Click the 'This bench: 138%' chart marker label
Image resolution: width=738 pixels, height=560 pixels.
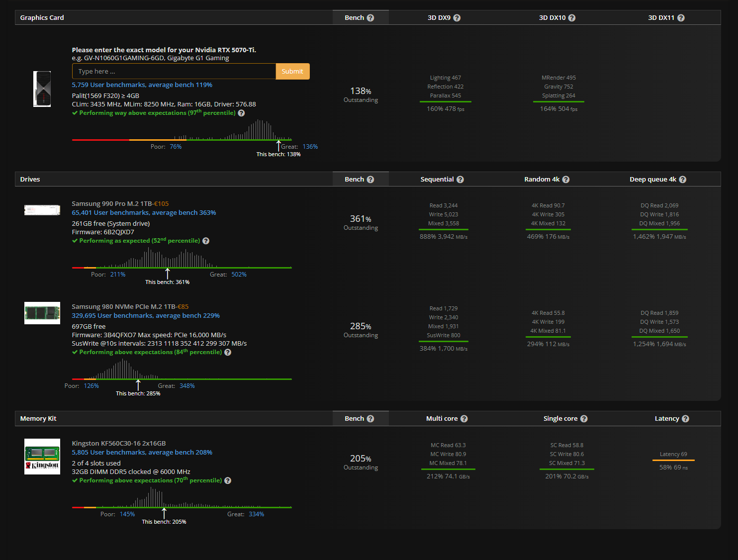pos(278,155)
